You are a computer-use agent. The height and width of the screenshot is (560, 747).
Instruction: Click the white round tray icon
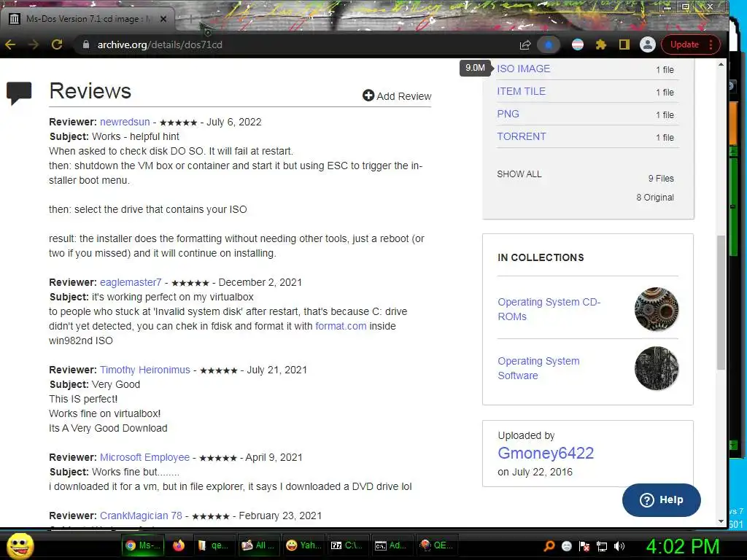point(566,546)
